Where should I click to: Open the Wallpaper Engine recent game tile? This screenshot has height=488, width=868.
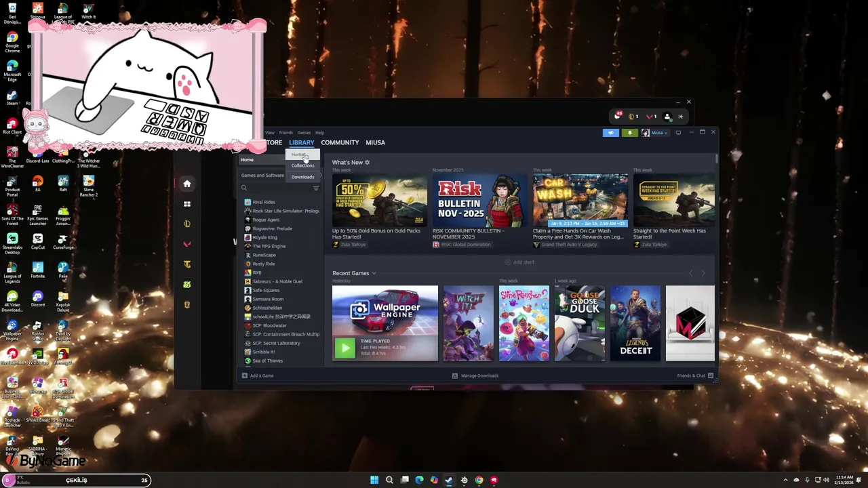pos(385,323)
